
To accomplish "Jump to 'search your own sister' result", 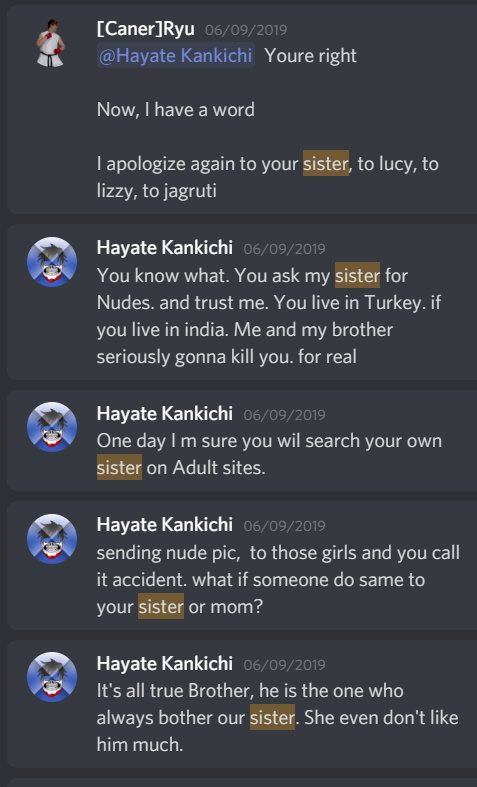I will coord(242,441).
